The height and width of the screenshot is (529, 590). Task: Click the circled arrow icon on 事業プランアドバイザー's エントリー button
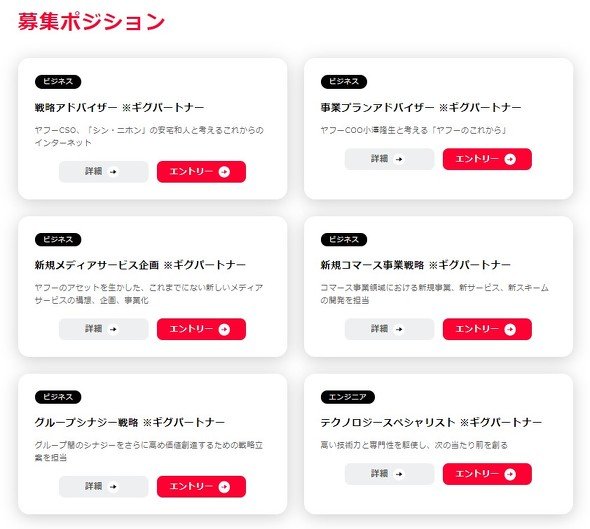[510, 159]
